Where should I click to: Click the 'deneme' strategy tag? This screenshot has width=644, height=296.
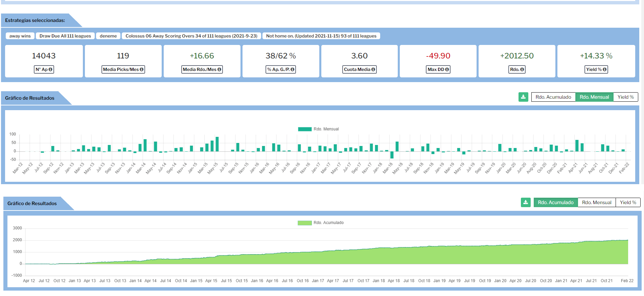point(108,36)
